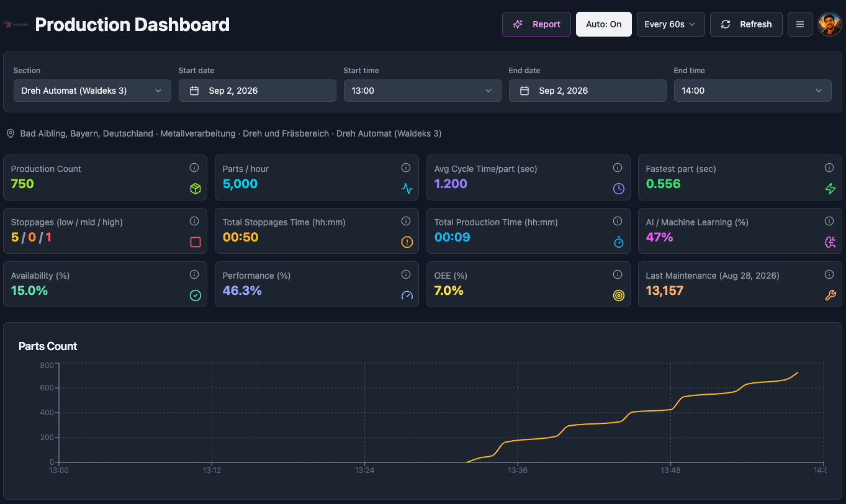The height and width of the screenshot is (504, 846).
Task: Click info icon on Fastest part card
Action: (829, 168)
